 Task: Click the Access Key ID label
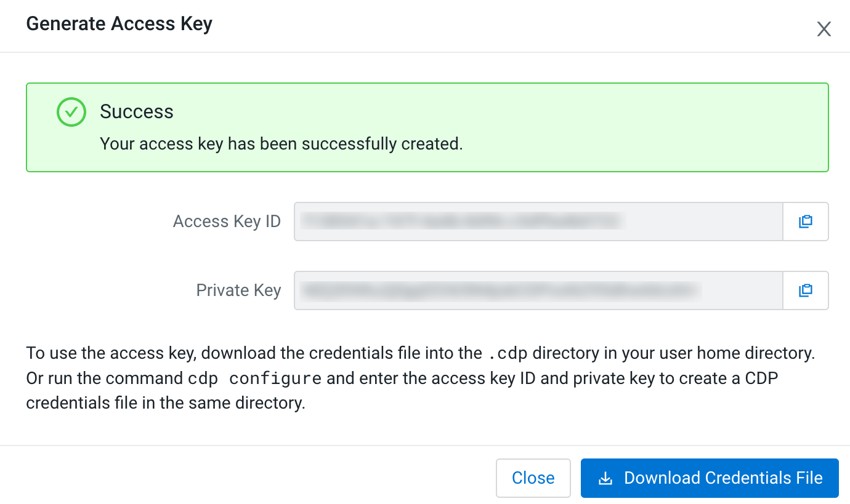tap(227, 222)
